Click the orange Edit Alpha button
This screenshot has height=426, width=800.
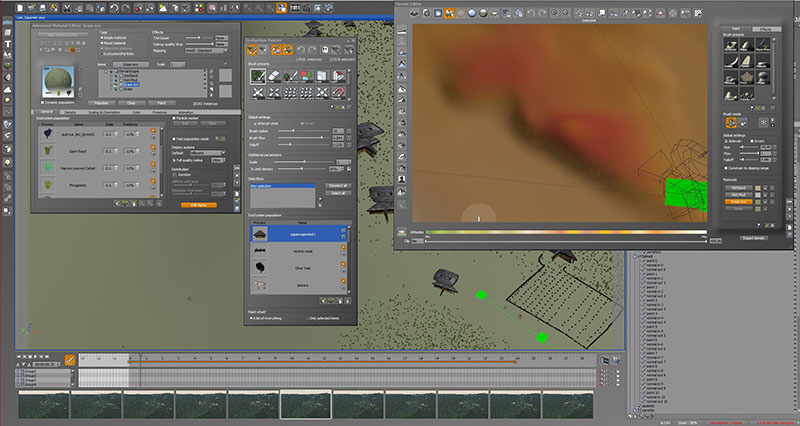click(x=197, y=204)
